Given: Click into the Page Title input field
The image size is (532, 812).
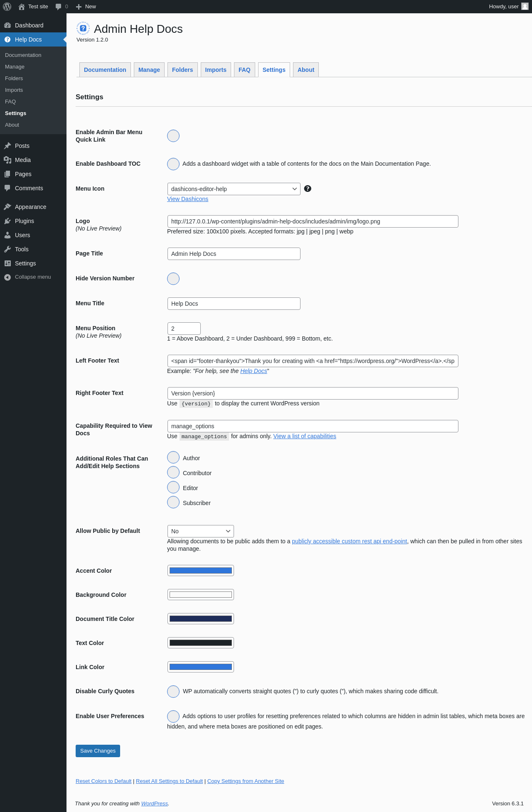Looking at the screenshot, I should click(234, 254).
